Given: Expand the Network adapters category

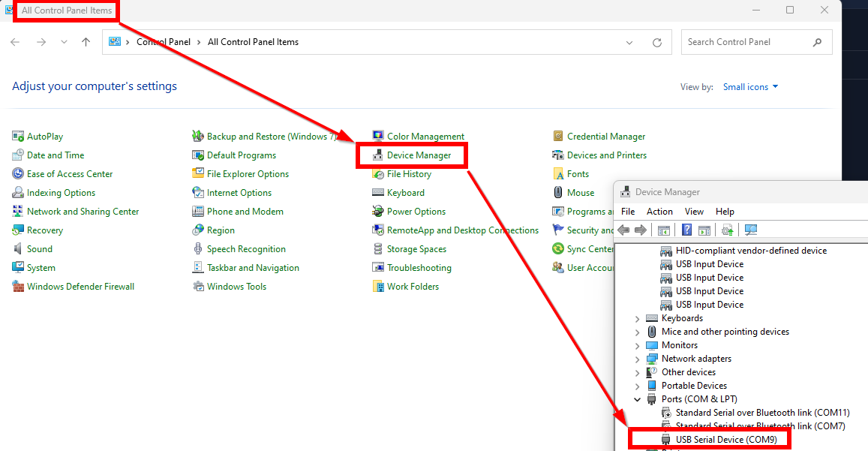Looking at the screenshot, I should pyautogui.click(x=638, y=359).
